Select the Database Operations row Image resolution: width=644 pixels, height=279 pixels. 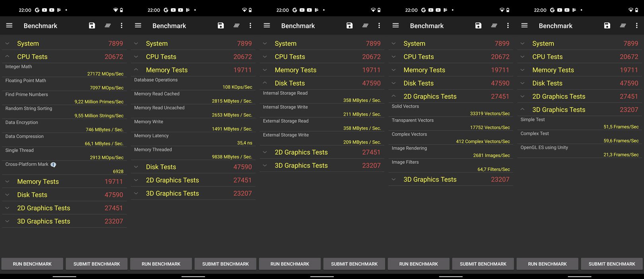(x=193, y=83)
